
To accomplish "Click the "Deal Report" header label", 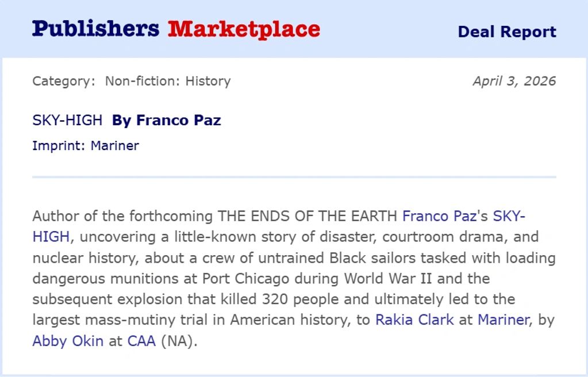I will [506, 32].
